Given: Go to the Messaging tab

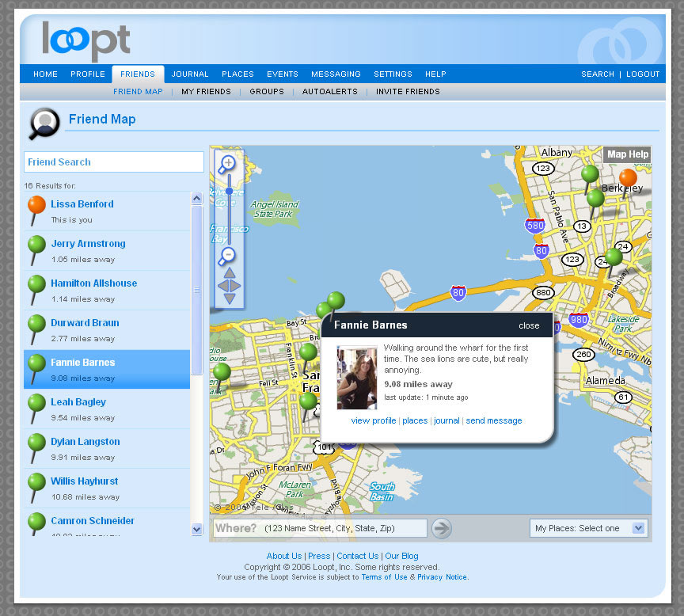Looking at the screenshot, I should pos(336,74).
